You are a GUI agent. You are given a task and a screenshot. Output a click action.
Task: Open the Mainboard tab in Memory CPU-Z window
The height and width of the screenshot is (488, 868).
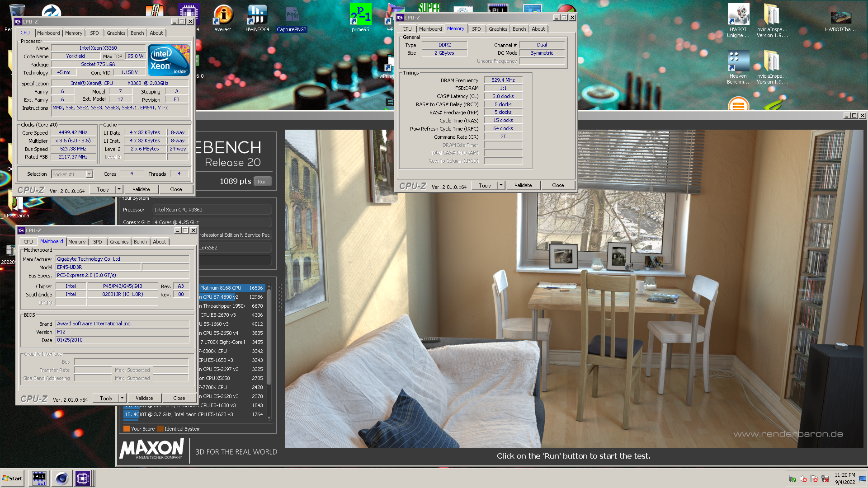[430, 29]
